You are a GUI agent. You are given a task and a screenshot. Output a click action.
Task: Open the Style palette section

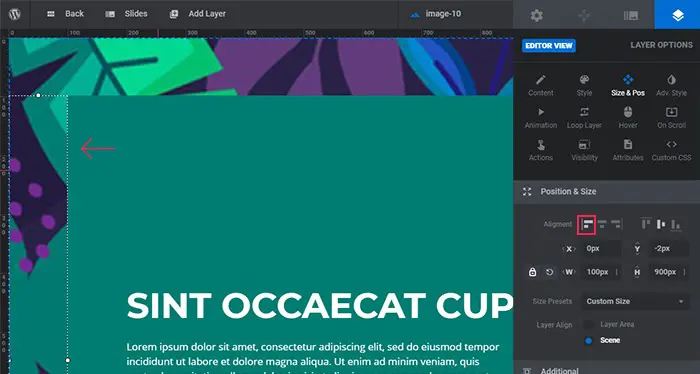584,85
